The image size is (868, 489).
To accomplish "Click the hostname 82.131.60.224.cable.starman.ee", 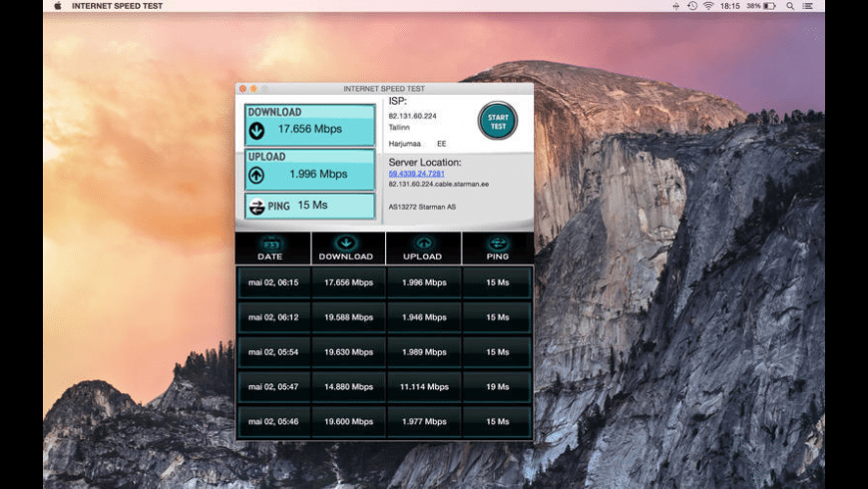I will coord(438,185).
